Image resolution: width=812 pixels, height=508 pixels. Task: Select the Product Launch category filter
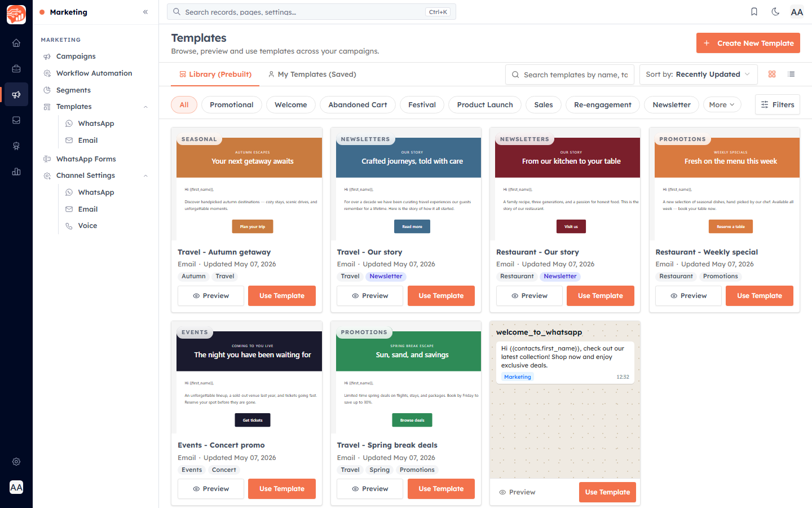point(485,104)
